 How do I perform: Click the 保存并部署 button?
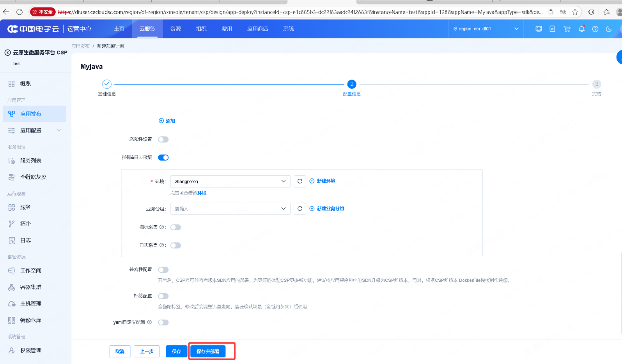(x=208, y=351)
